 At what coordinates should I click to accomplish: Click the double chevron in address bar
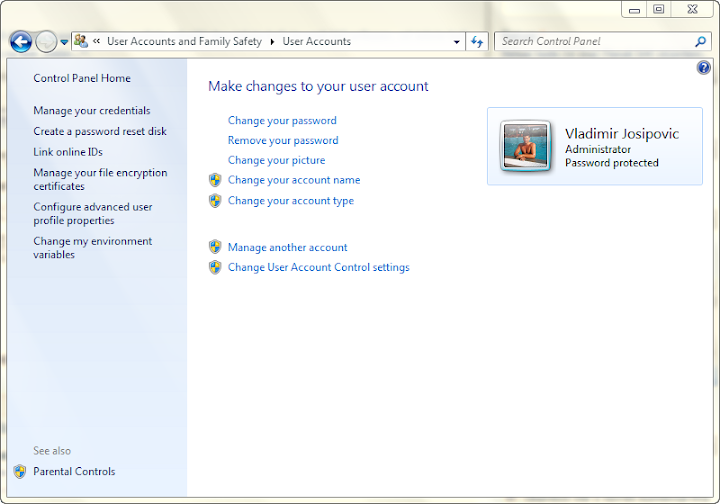tap(96, 41)
